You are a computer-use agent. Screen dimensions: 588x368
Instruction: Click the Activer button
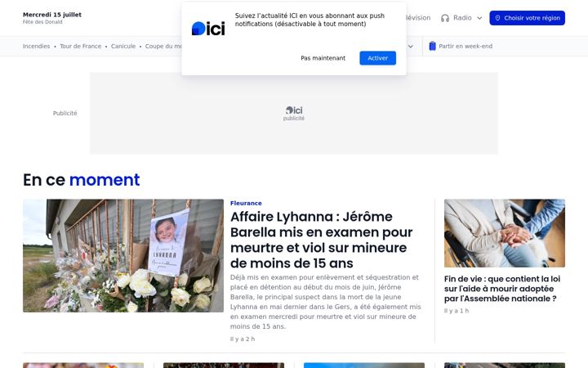pyautogui.click(x=377, y=58)
